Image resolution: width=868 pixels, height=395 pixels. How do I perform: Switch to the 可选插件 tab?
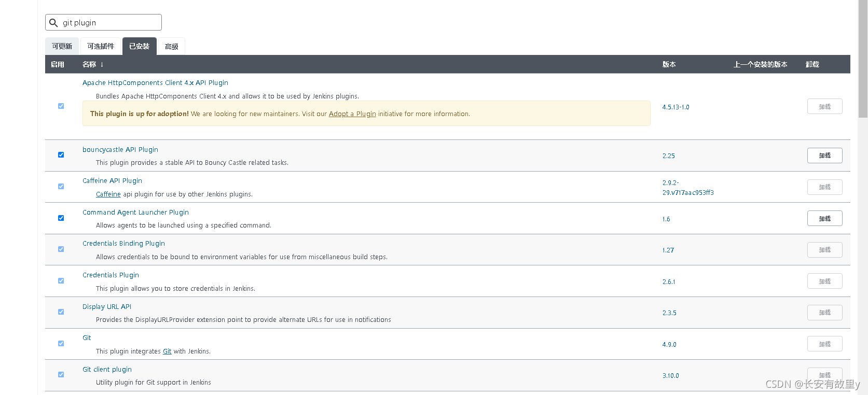(x=101, y=46)
